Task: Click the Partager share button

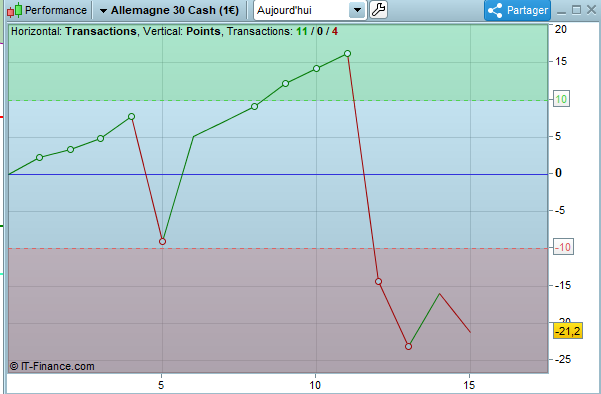Action: pos(517,10)
